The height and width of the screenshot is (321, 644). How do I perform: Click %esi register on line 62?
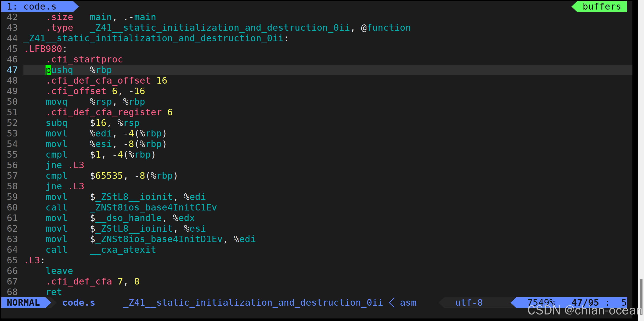click(x=195, y=229)
